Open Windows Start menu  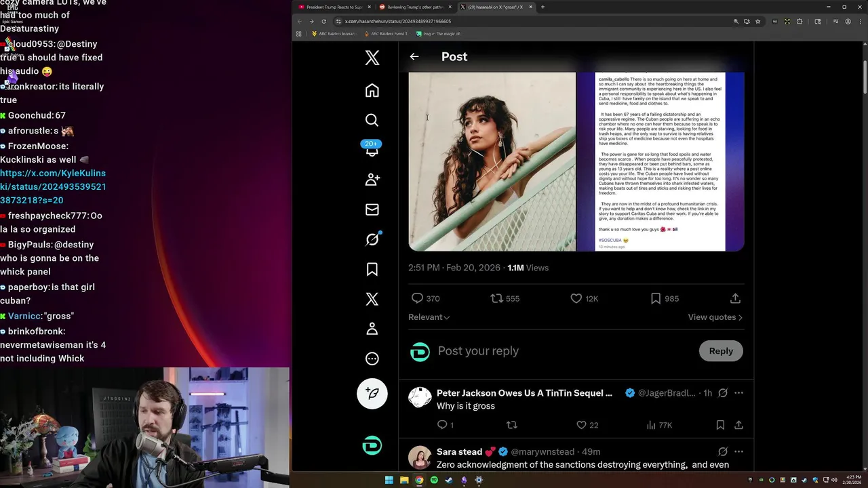389,480
